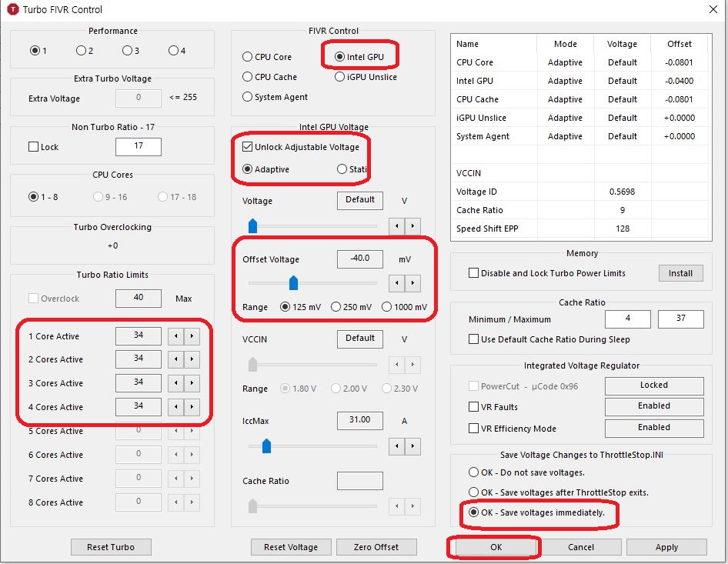Click the PowerCut Locked button

(x=654, y=385)
